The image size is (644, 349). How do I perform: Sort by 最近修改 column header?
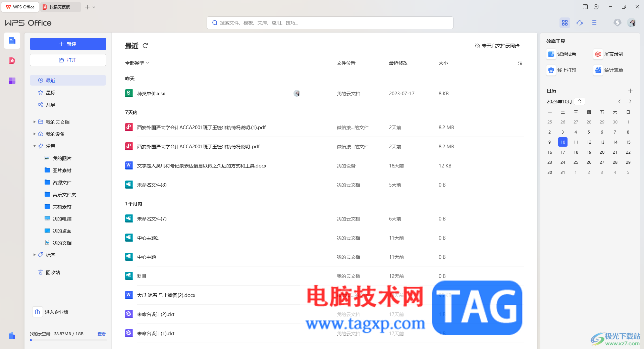398,63
